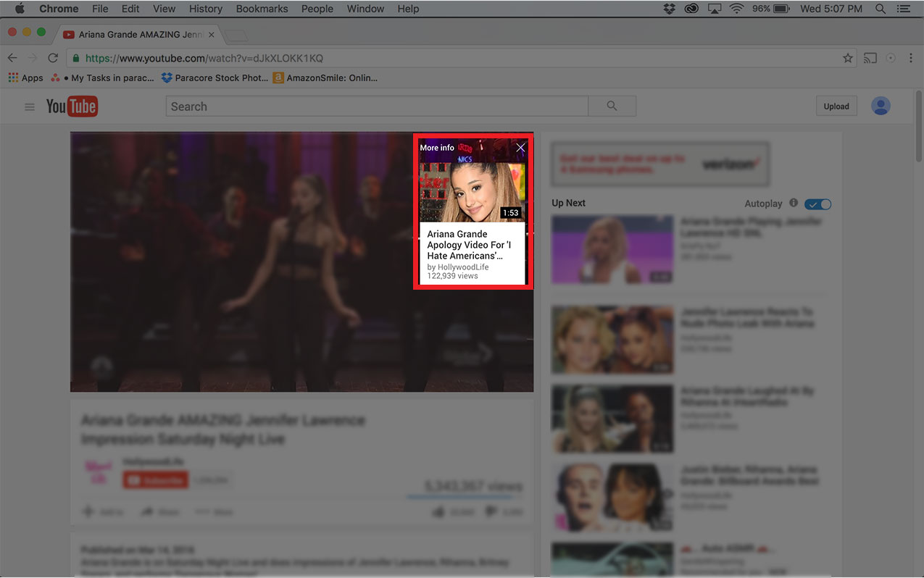924x578 pixels.
Task: Show Autoplay info icon tooltip
Action: [794, 204]
